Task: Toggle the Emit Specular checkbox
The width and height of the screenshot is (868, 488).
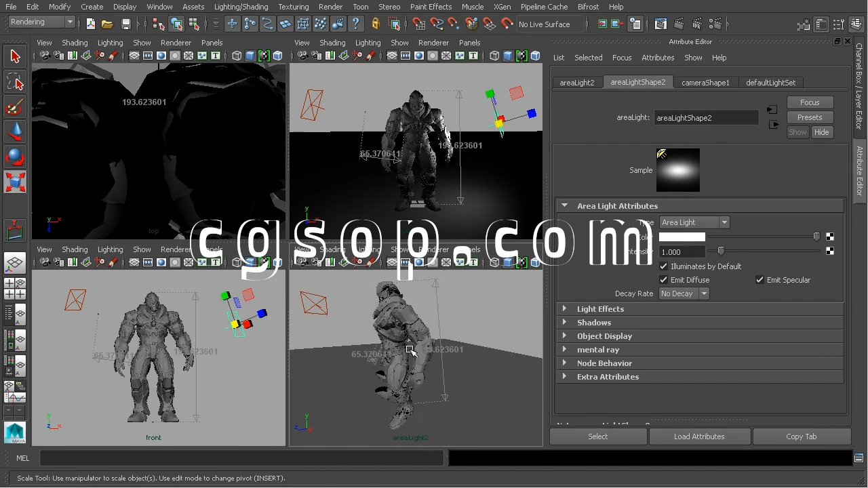Action: point(760,280)
